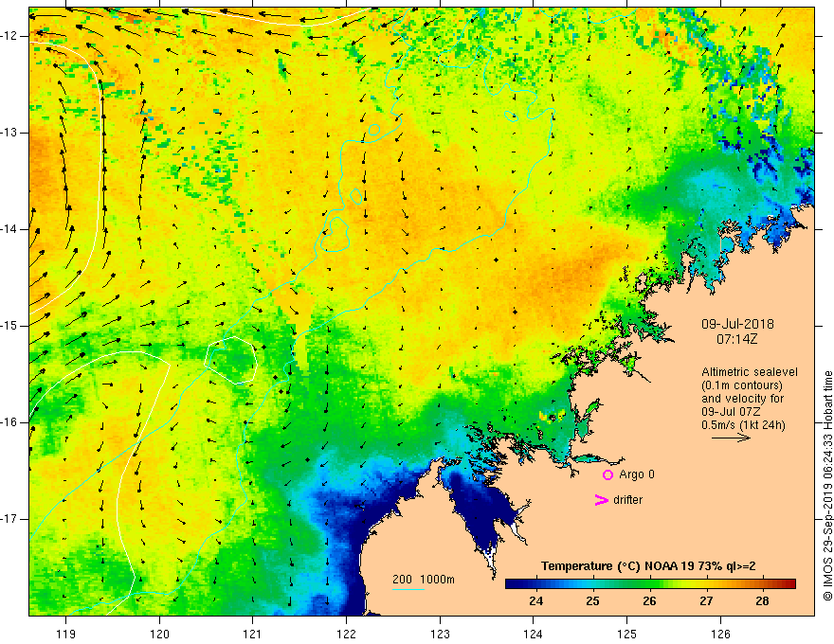
Task: Click latitude axis label '-15'
Action: pos(10,326)
